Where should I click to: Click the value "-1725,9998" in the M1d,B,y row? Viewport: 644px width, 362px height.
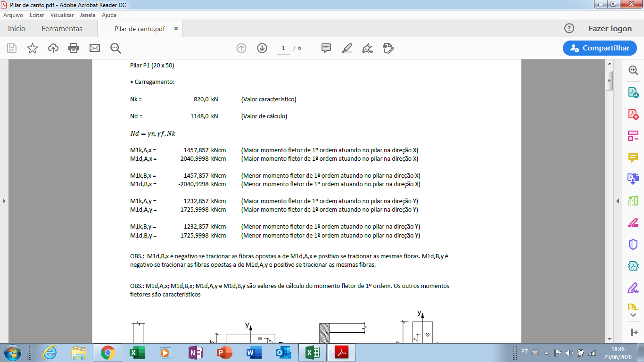coord(194,235)
